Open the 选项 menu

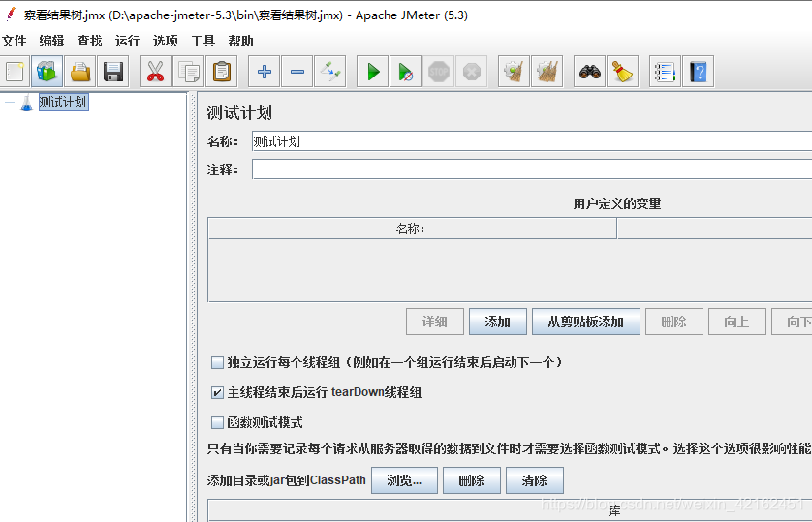165,41
